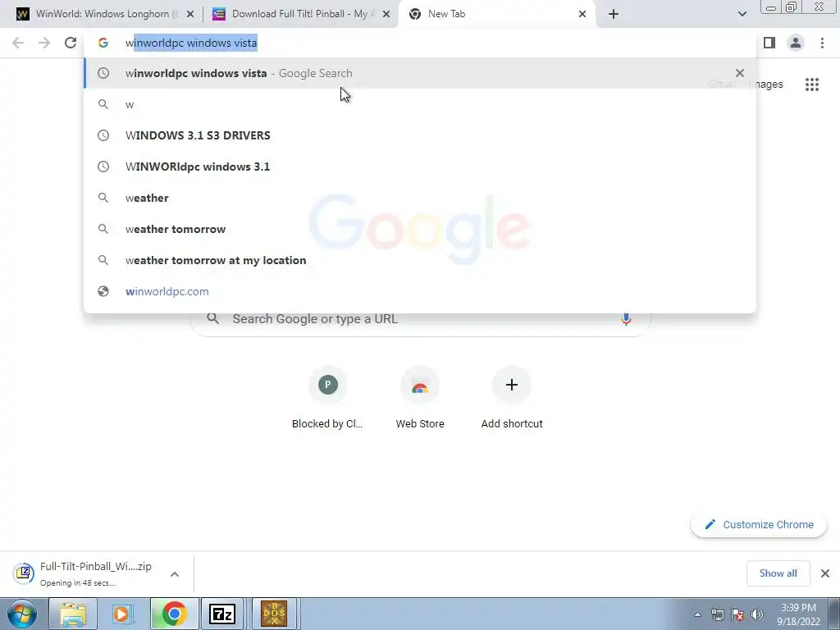Switch to Download Full Tilt! Pinball tab

pos(300,14)
